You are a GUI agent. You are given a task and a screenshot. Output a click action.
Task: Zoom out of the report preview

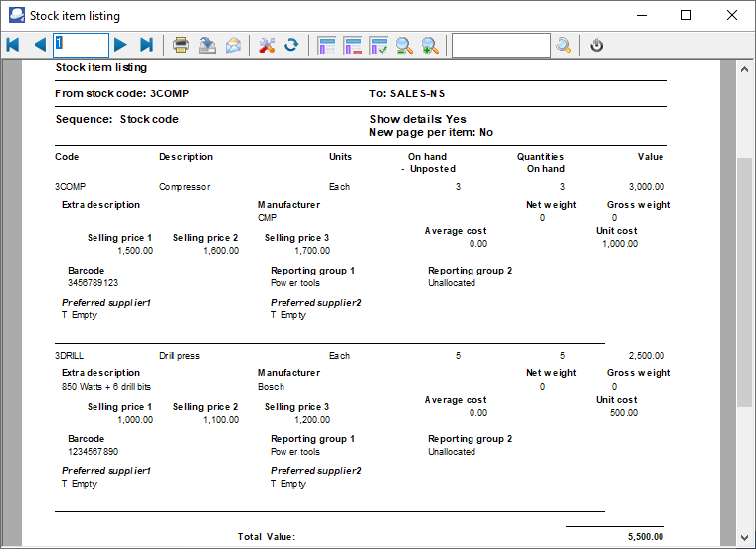coord(404,45)
